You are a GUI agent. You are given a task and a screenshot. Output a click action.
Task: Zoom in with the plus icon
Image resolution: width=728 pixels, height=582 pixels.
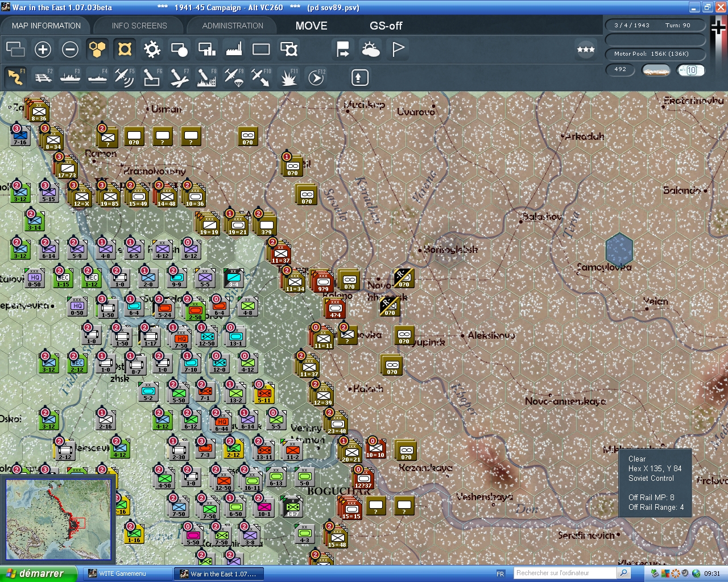click(43, 49)
